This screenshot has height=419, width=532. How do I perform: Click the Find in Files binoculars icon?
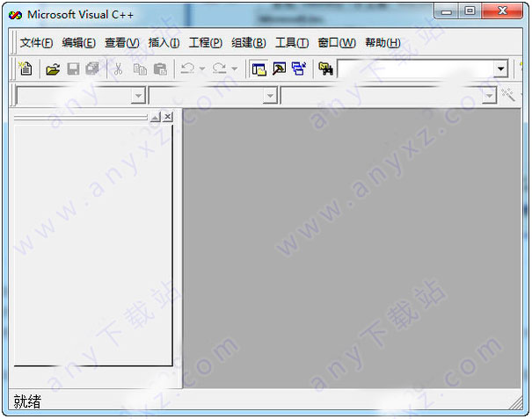pyautogui.click(x=326, y=69)
